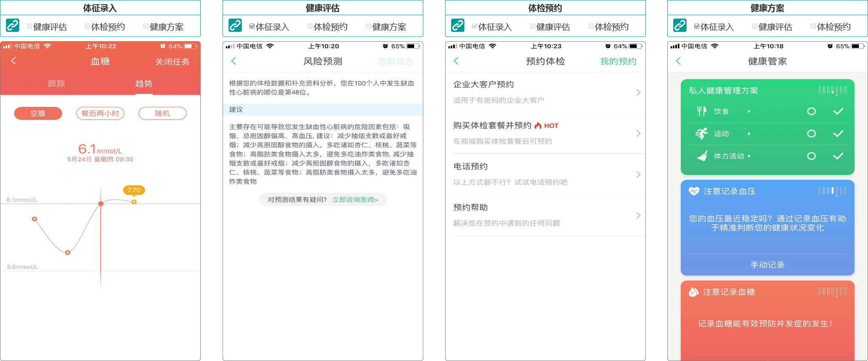
Task: Tap 关闭任务 on the 血糖 screen
Action: click(173, 62)
